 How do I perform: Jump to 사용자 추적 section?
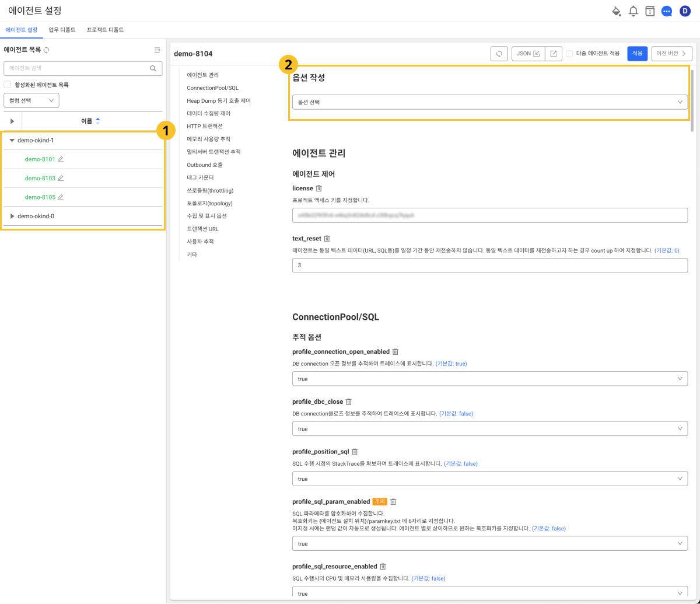point(200,242)
